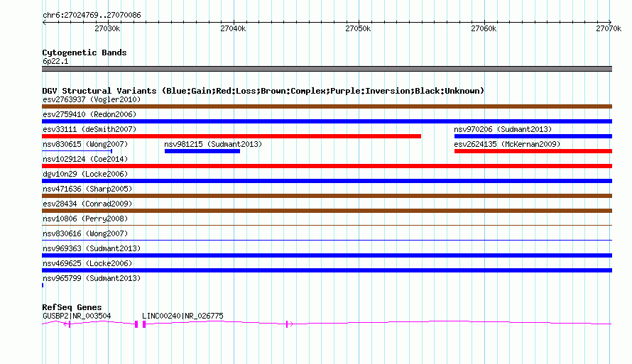Click the nsv471636 (Sharp2005) label
632x364 pixels.
87,189
